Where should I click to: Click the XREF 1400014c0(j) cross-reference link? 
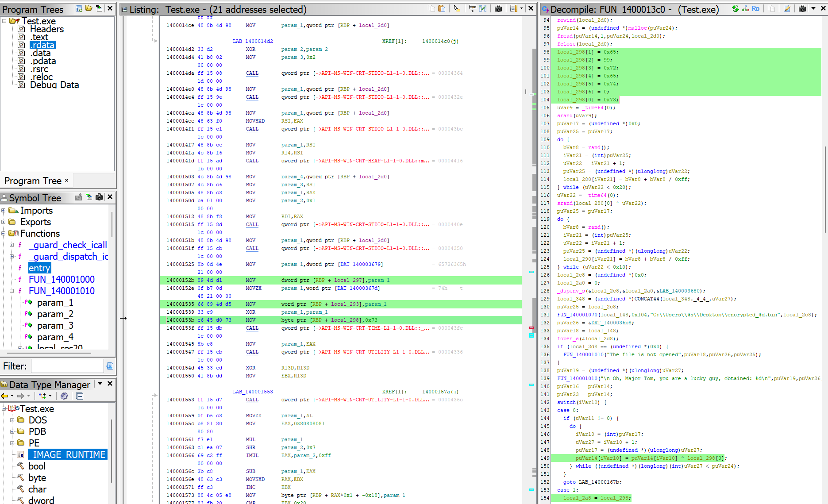coord(440,41)
